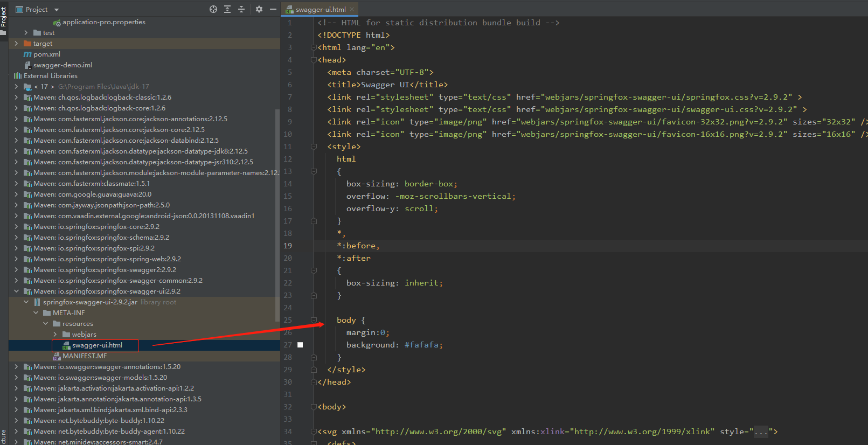Click the #fafafa color swatch in the gutter
Screen dimensions: 868x445
300,345
